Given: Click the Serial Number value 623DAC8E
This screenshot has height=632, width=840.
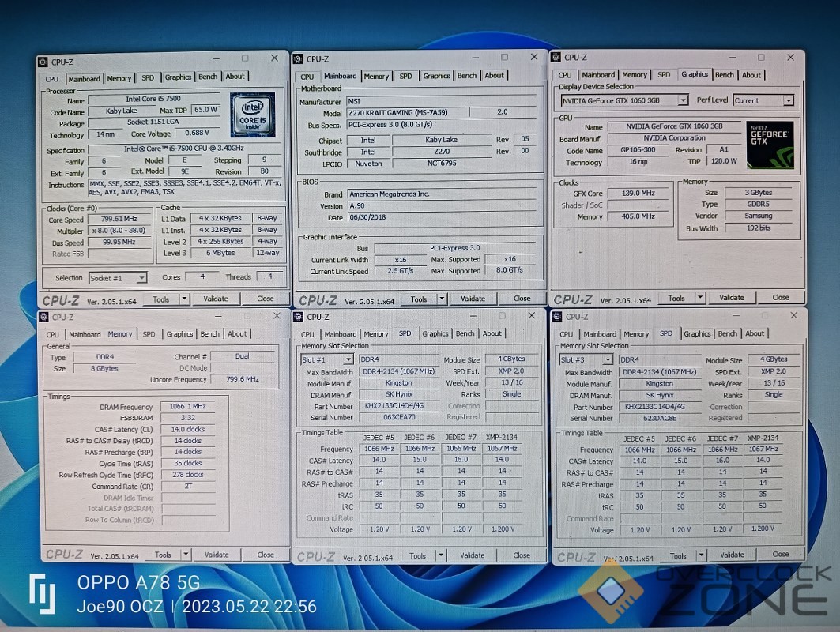Looking at the screenshot, I should tap(660, 418).
